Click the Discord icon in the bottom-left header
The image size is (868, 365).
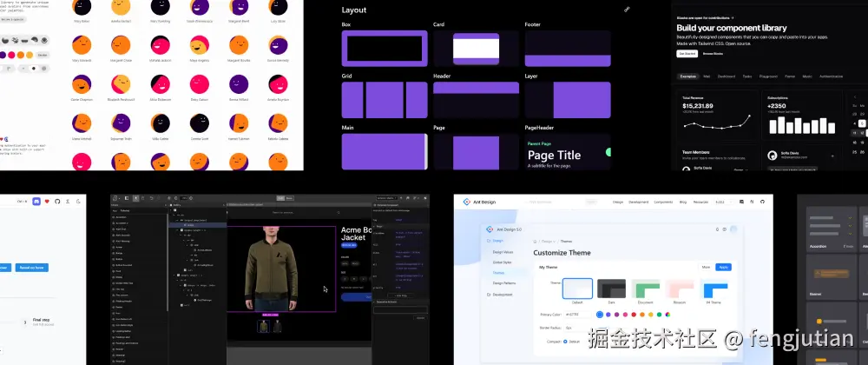point(36,202)
